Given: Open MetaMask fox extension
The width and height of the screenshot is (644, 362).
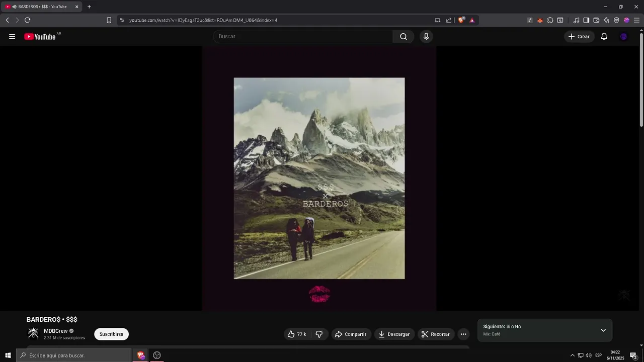Looking at the screenshot, I should tap(540, 20).
